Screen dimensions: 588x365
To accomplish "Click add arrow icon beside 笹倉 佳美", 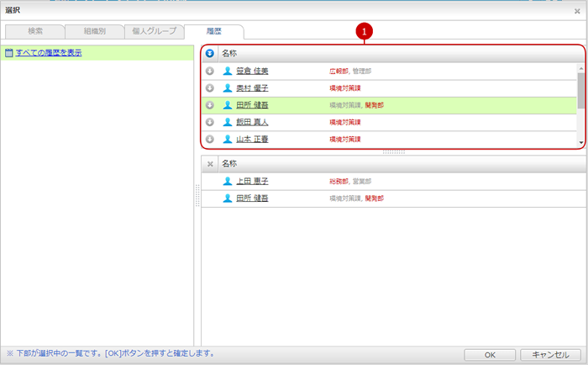I will [x=210, y=71].
